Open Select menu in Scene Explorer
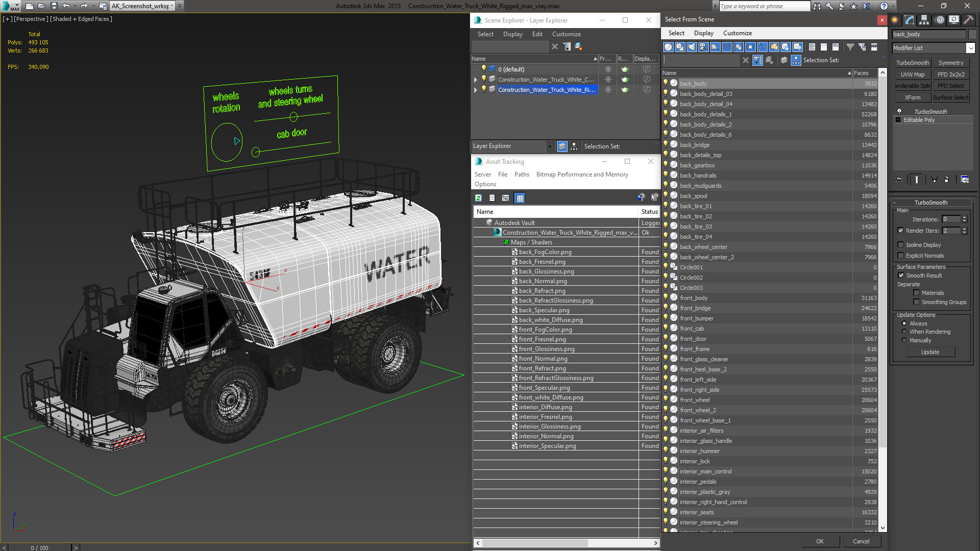This screenshot has height=551, width=980. point(485,34)
